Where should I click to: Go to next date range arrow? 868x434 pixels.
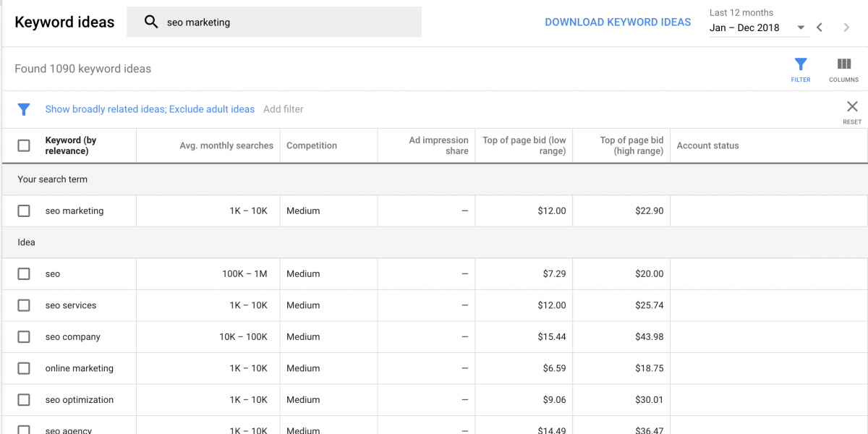click(846, 27)
